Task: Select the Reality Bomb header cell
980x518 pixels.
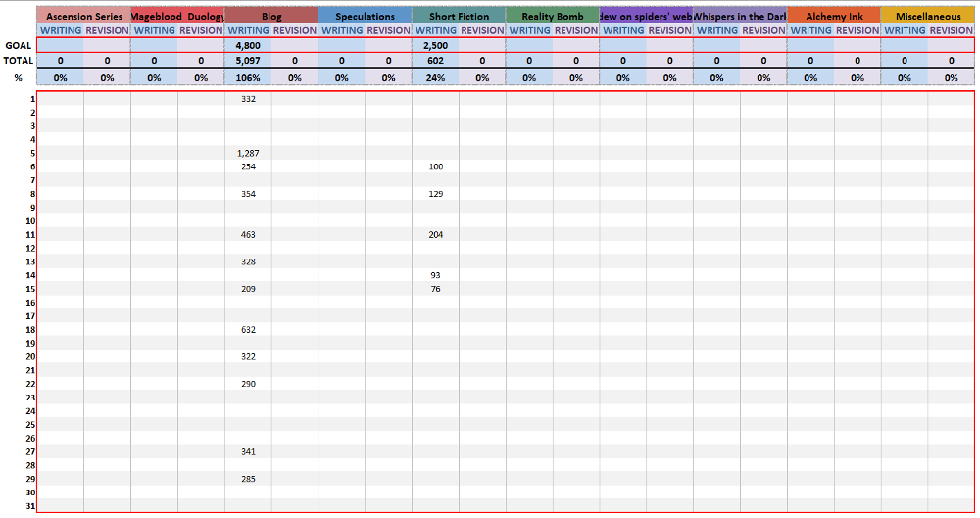Action: [x=553, y=17]
